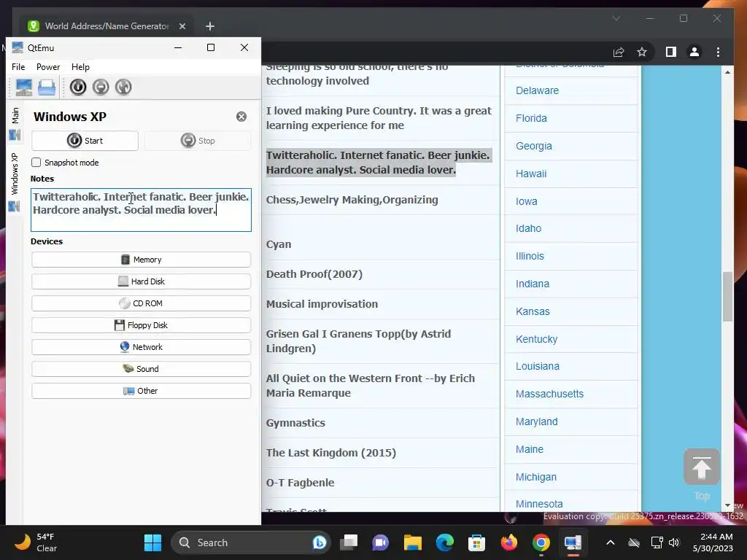Open Microsoft Store from the taskbar
This screenshot has height=560, width=747.
point(476,542)
